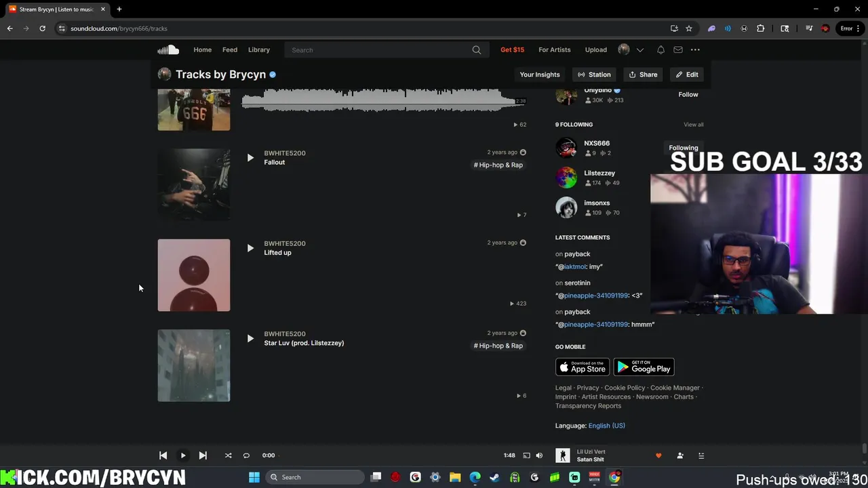
Task: Open the next up queue icon
Action: (701, 455)
